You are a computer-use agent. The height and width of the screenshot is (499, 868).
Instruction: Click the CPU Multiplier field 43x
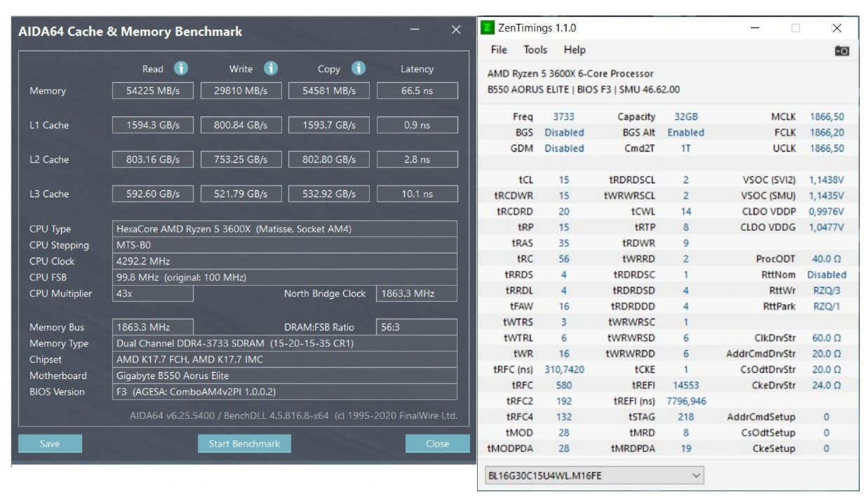(x=153, y=293)
